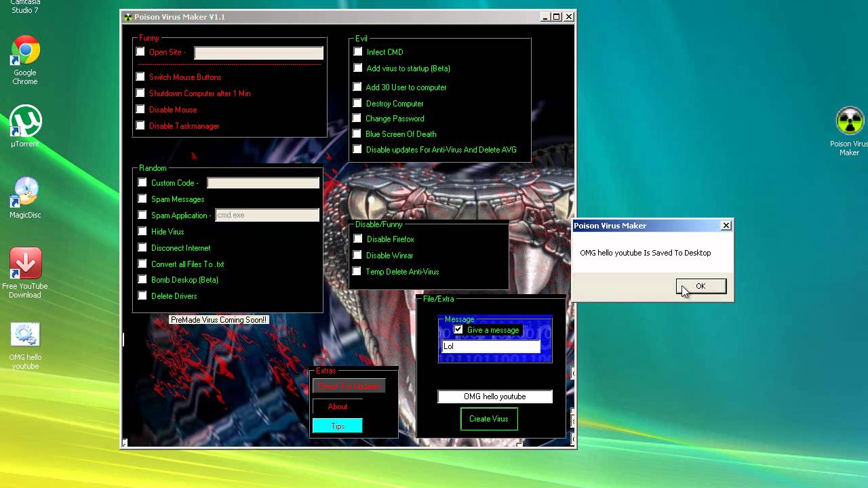The image size is (868, 488).
Task: Check Disable updates For Anti-Virus And Delete AVG
Action: [357, 149]
